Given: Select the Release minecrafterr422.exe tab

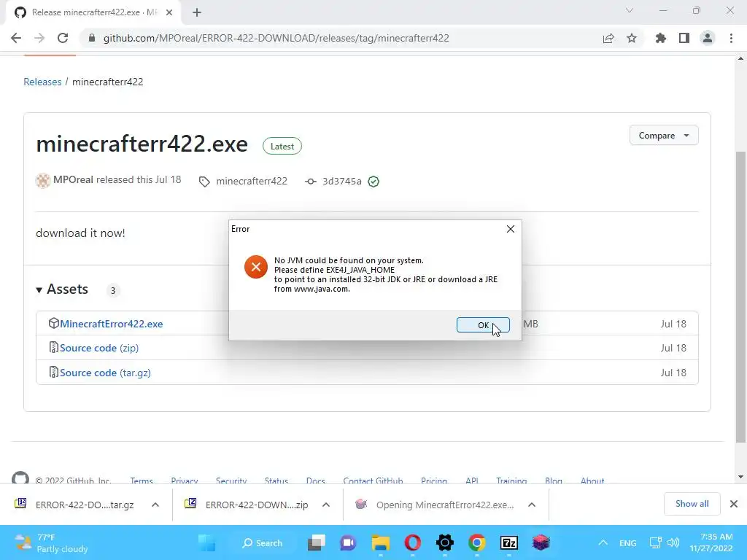Looking at the screenshot, I should coord(93,12).
